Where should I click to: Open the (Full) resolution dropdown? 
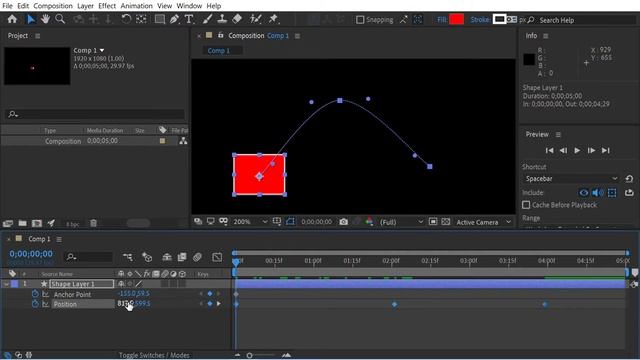[x=401, y=222]
